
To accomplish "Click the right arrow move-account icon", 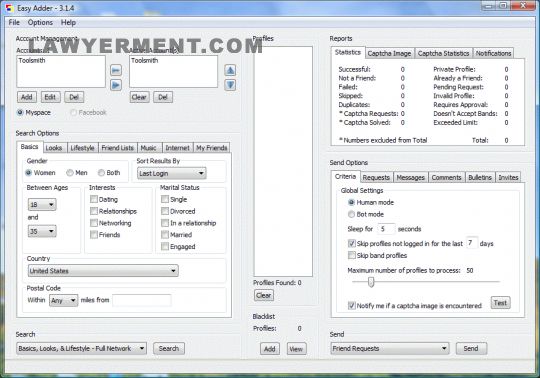I will point(116,85).
